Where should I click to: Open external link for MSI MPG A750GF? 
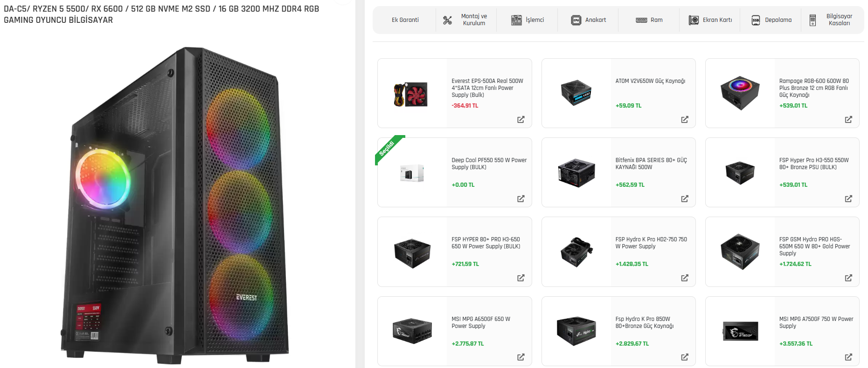click(x=848, y=357)
